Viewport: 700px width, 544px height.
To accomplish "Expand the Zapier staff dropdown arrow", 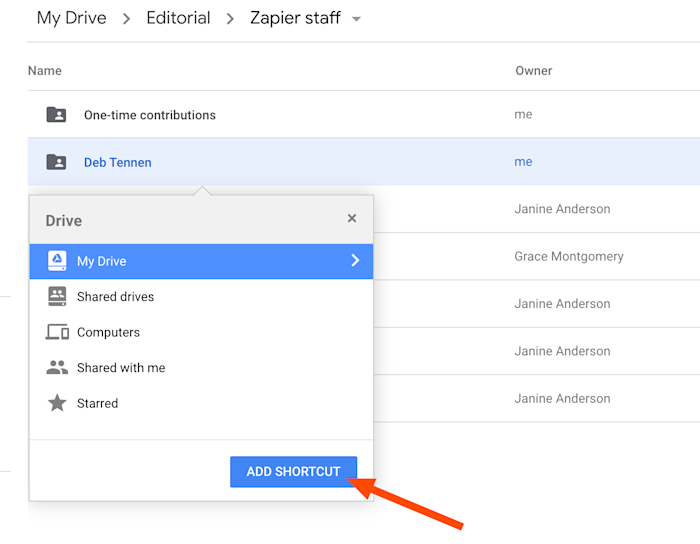I will [x=356, y=19].
